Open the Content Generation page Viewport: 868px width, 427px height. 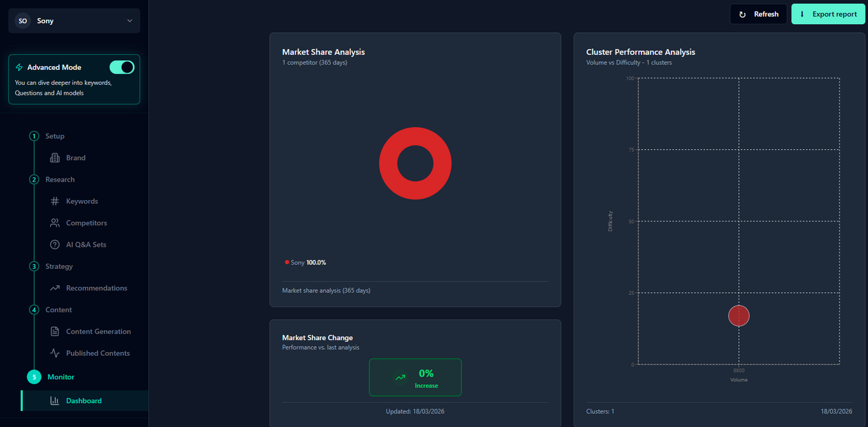[99, 331]
